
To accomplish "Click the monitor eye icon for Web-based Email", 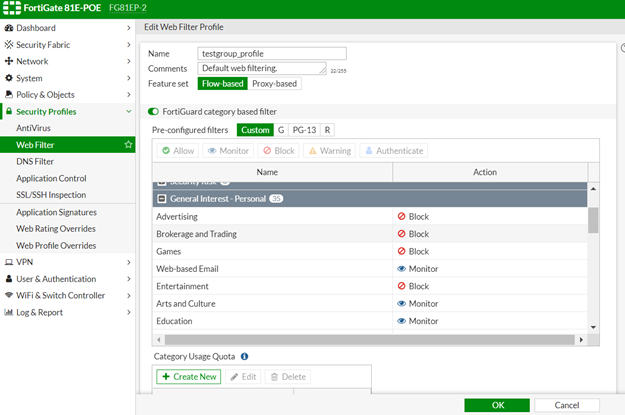I will pos(401,269).
